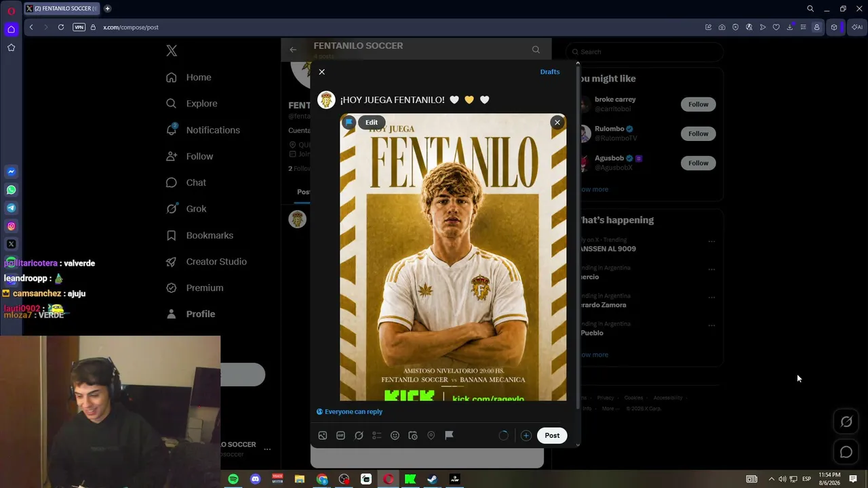
Task: Open Profile in the X sidebar
Action: click(191, 314)
